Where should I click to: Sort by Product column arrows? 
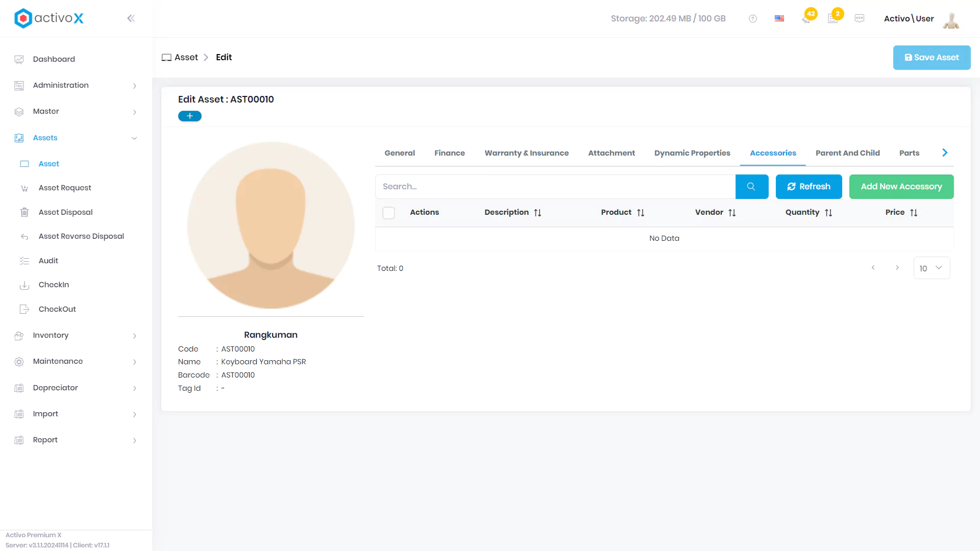point(641,213)
